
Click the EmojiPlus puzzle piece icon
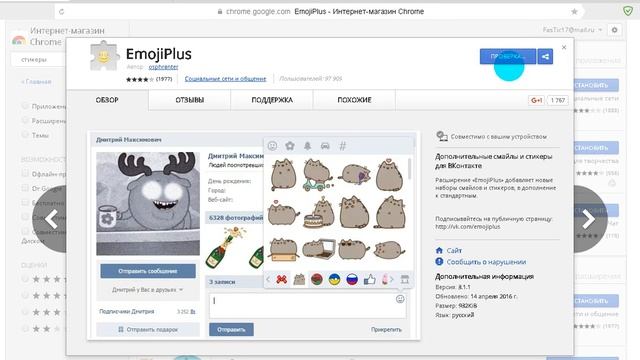click(x=104, y=56)
